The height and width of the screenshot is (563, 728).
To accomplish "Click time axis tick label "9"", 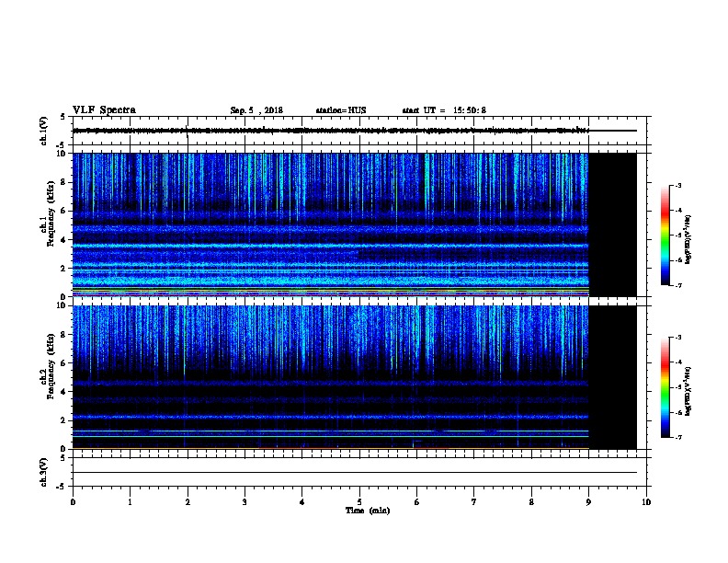I will click(588, 502).
